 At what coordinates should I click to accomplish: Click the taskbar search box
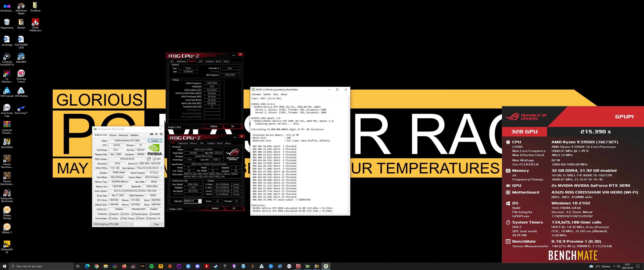(41, 266)
